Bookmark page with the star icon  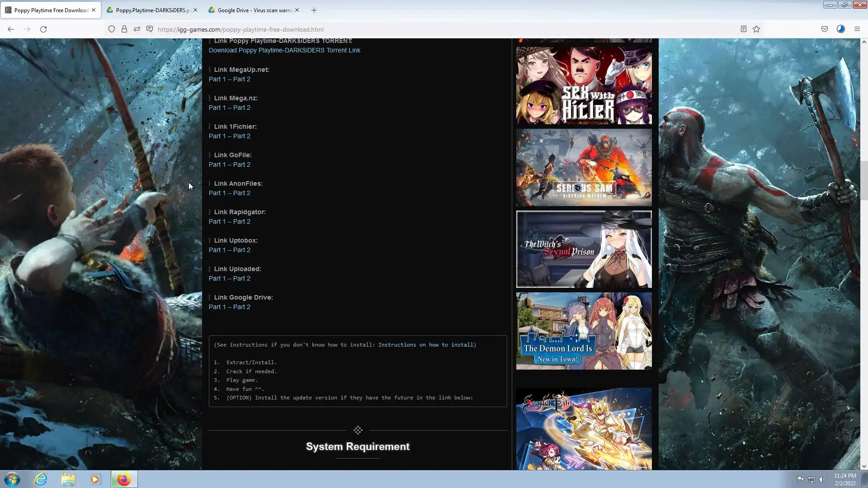[756, 29]
